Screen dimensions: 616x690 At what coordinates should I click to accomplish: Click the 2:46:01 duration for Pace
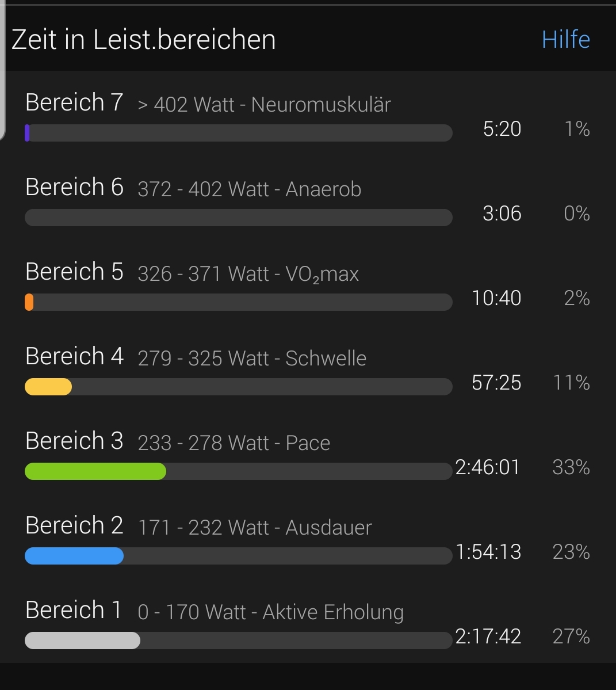point(488,467)
